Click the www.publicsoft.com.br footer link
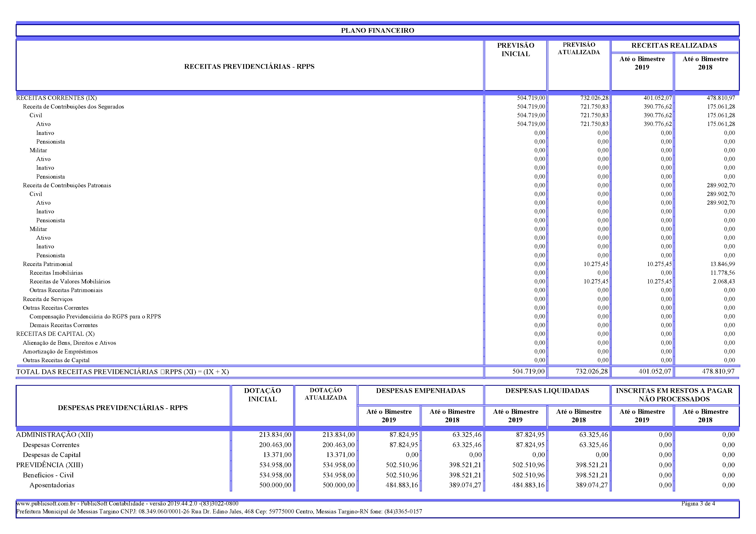The image size is (756, 534). point(46,503)
